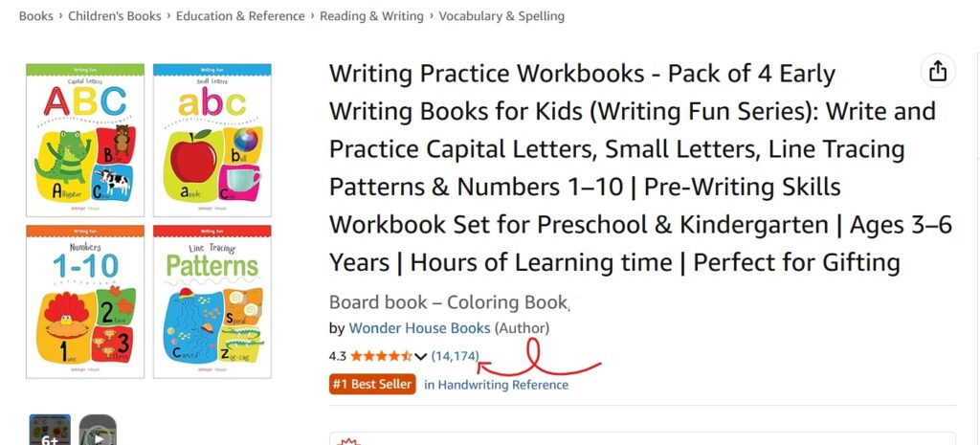Open the 6+ more images thumbnail
Viewport: 980px width, 445px height.
50,430
